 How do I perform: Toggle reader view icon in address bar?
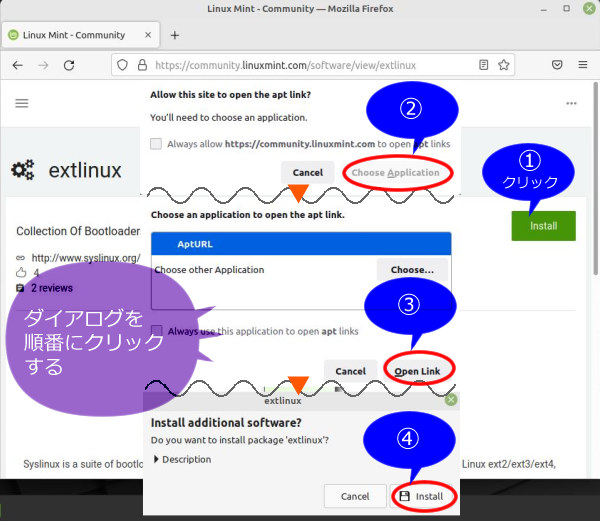484,65
